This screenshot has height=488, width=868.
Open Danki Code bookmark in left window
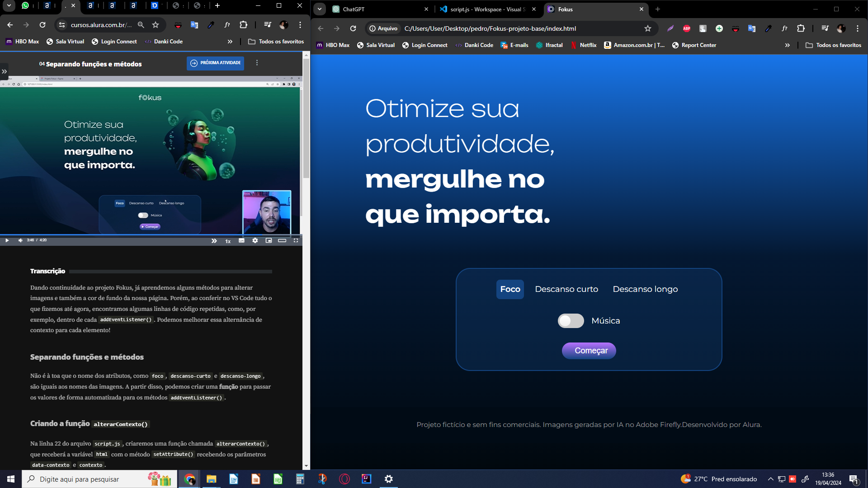pos(164,42)
